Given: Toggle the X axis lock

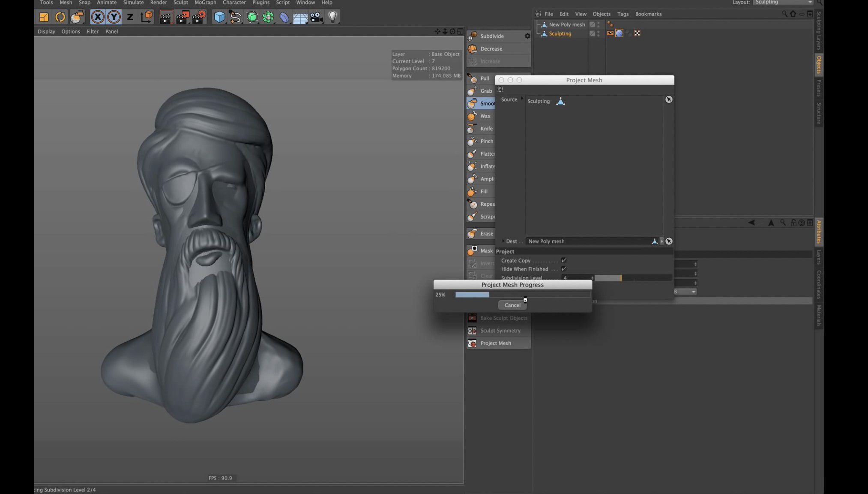Looking at the screenshot, I should click(x=98, y=17).
